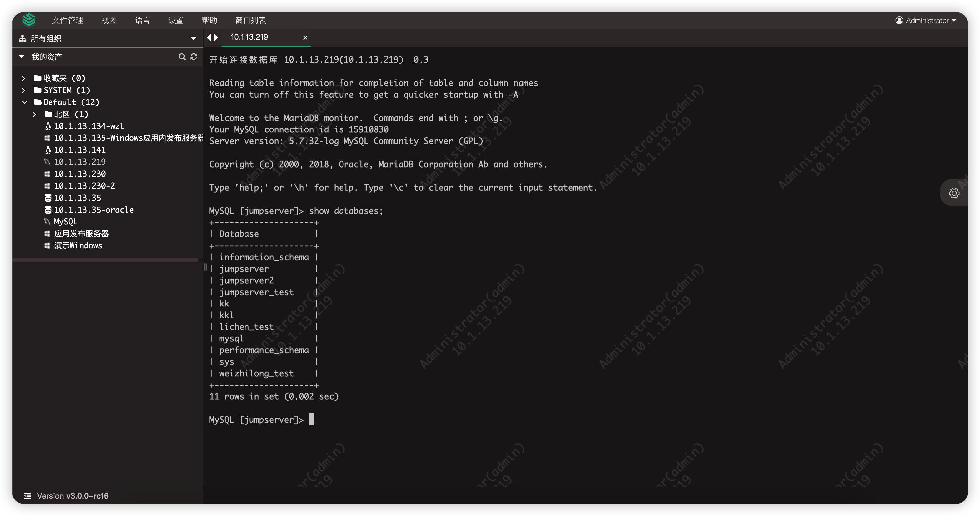The height and width of the screenshot is (516, 980).
Task: Open the Administrator user dropdown
Action: coord(926,20)
